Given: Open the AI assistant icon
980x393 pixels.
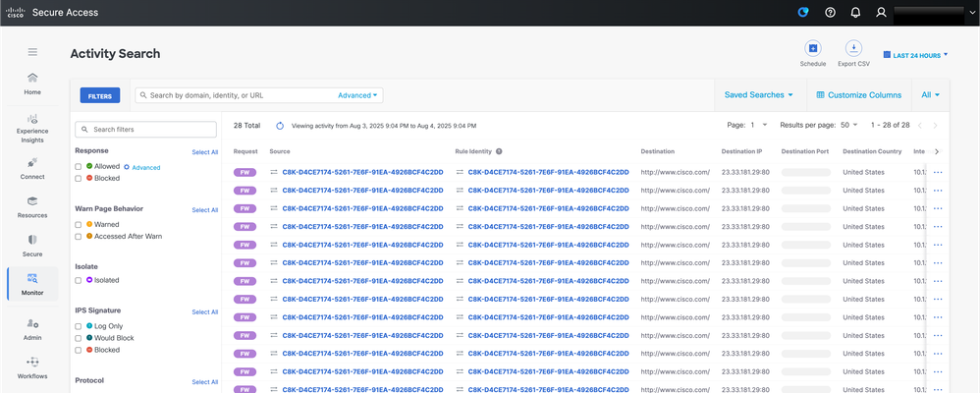Looking at the screenshot, I should 803,12.
